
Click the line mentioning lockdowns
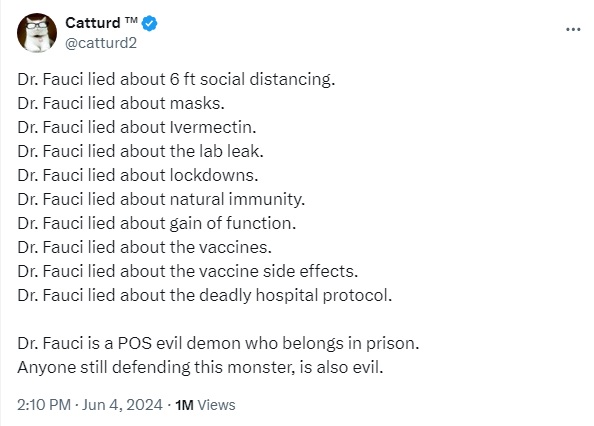tap(138, 175)
